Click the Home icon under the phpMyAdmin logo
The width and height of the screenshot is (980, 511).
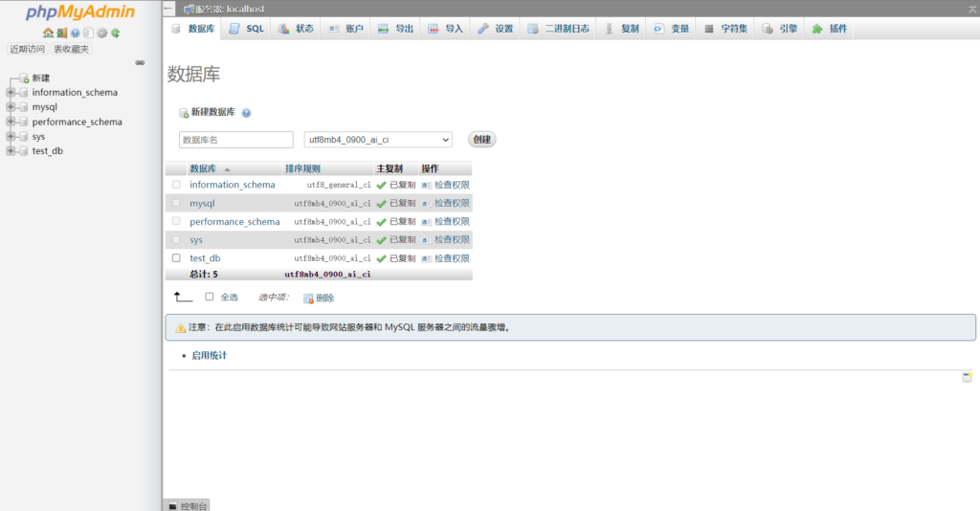(x=48, y=33)
